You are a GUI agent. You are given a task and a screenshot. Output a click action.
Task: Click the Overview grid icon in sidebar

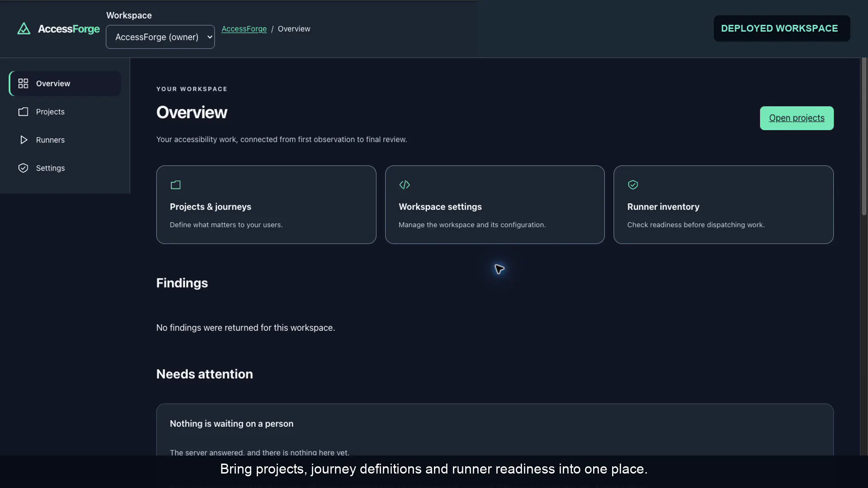(x=23, y=84)
